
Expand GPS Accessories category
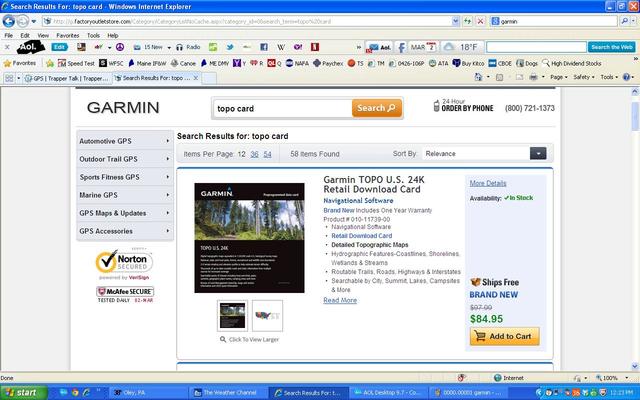tap(124, 231)
